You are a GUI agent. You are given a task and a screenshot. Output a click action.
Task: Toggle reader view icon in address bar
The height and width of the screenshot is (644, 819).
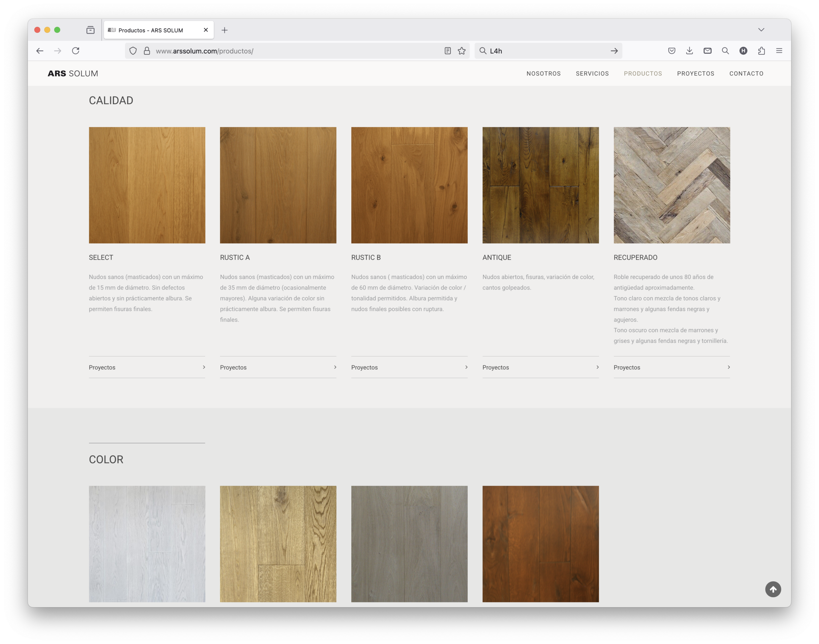click(x=448, y=51)
